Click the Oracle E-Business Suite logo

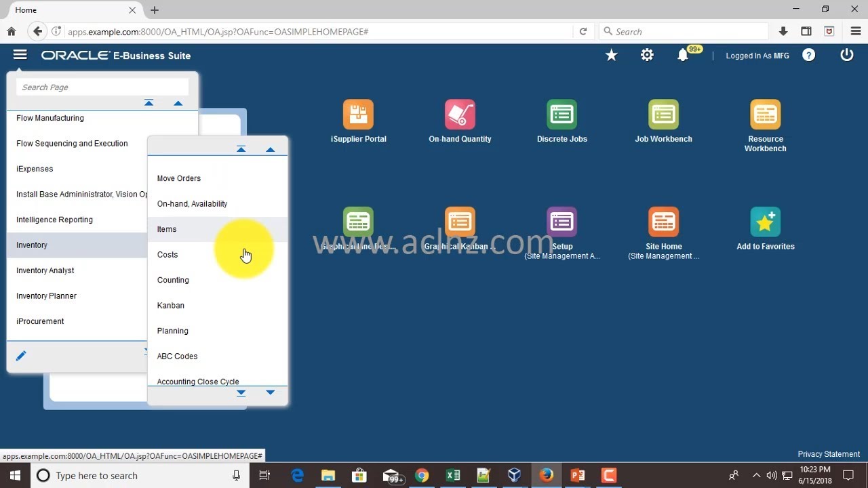click(116, 56)
